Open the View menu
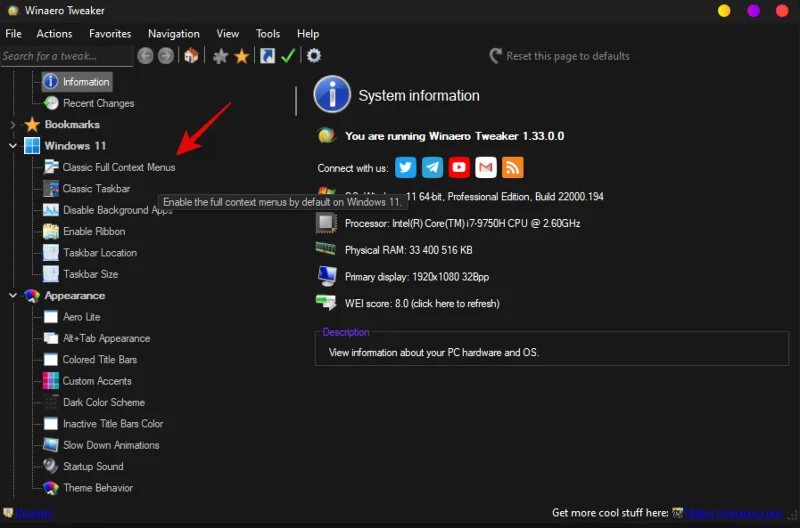 227,34
